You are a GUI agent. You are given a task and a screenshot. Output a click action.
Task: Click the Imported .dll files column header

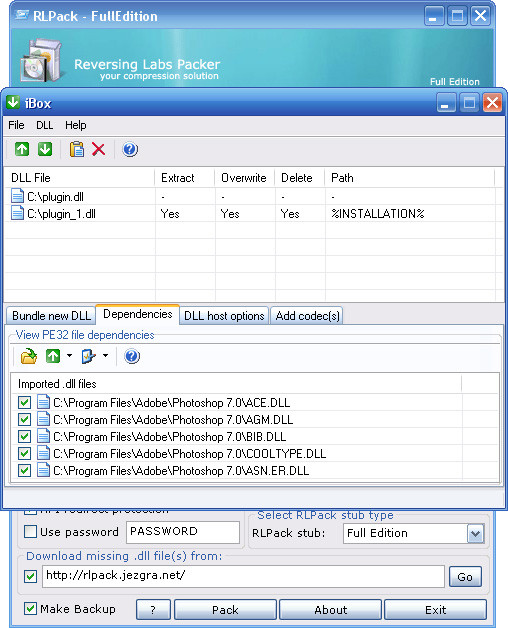point(236,384)
